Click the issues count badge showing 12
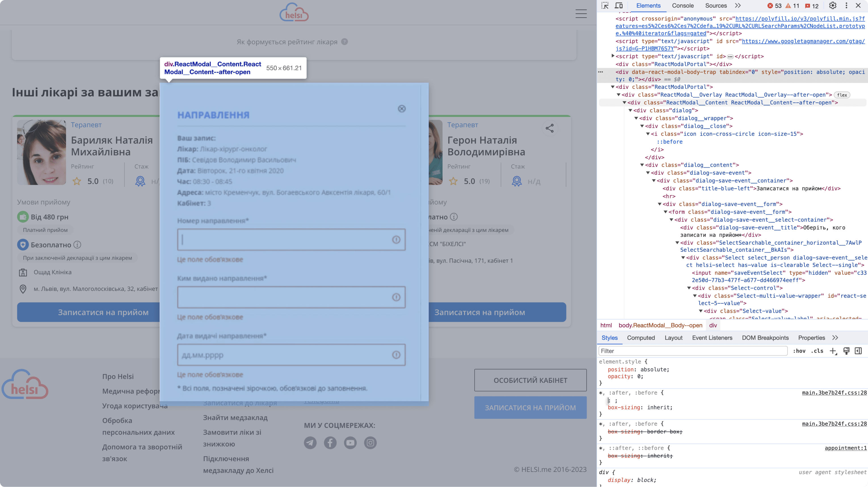 (x=811, y=6)
